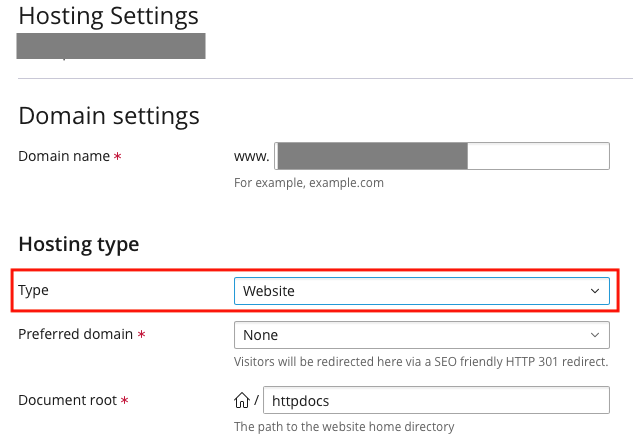Viewport: 633px width, 446px height.
Task: Click the Document root label
Action: [66, 401]
